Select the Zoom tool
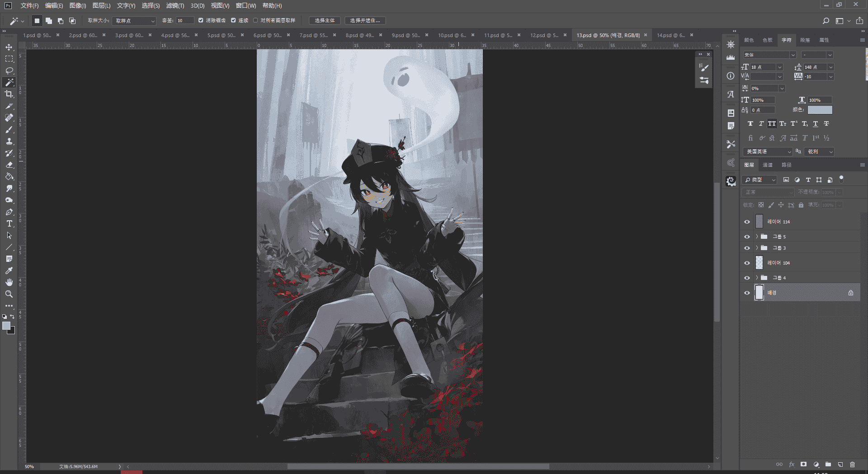 pyautogui.click(x=9, y=294)
